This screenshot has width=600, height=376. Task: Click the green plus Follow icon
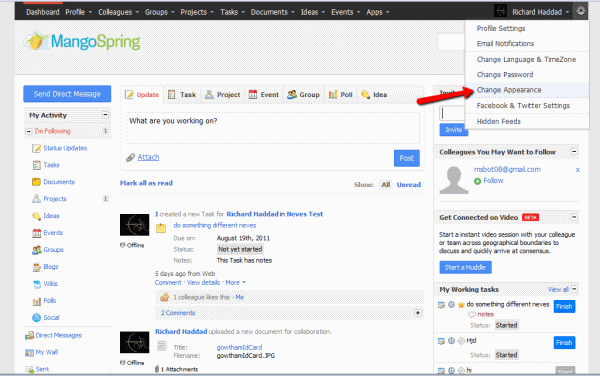click(477, 181)
